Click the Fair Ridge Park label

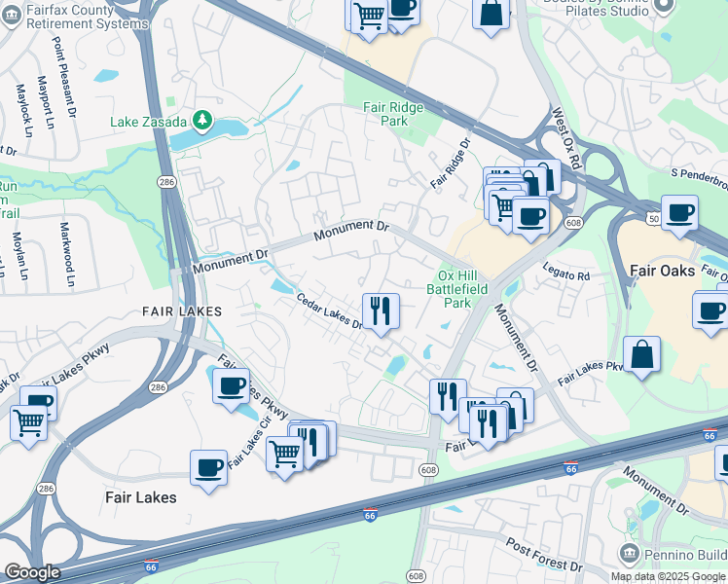click(393, 114)
